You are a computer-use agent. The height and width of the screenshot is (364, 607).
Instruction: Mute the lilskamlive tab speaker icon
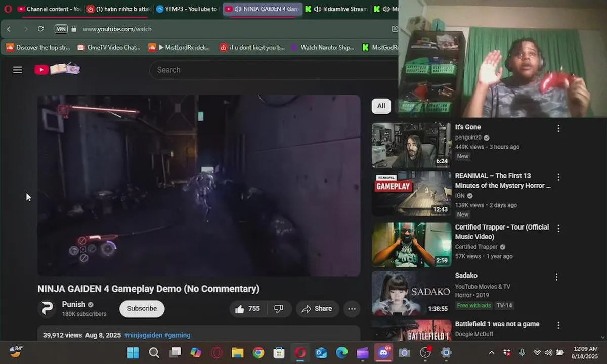317,9
